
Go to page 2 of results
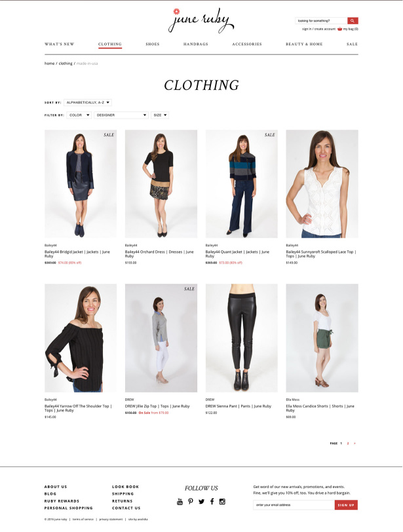click(348, 443)
